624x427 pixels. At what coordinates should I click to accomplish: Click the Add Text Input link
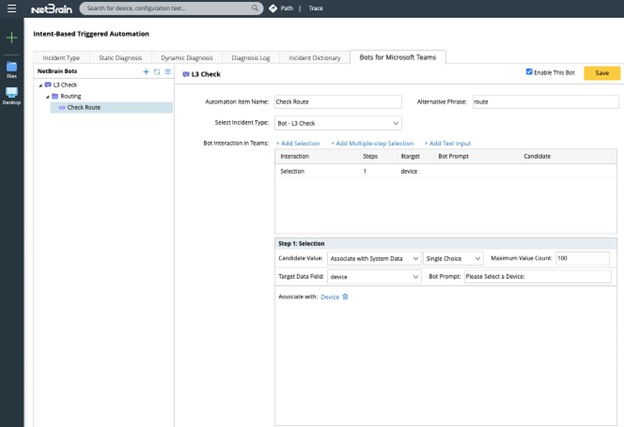click(447, 143)
